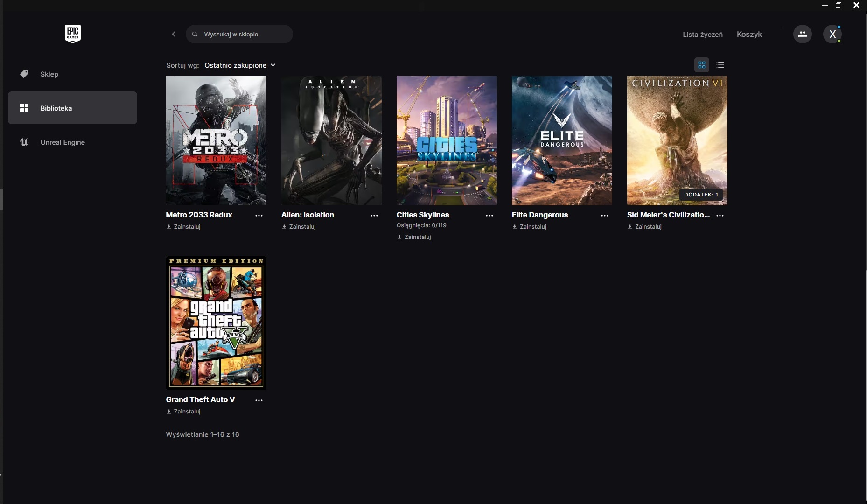The height and width of the screenshot is (504, 867).
Task: Open Koszyk cart
Action: [x=749, y=34]
